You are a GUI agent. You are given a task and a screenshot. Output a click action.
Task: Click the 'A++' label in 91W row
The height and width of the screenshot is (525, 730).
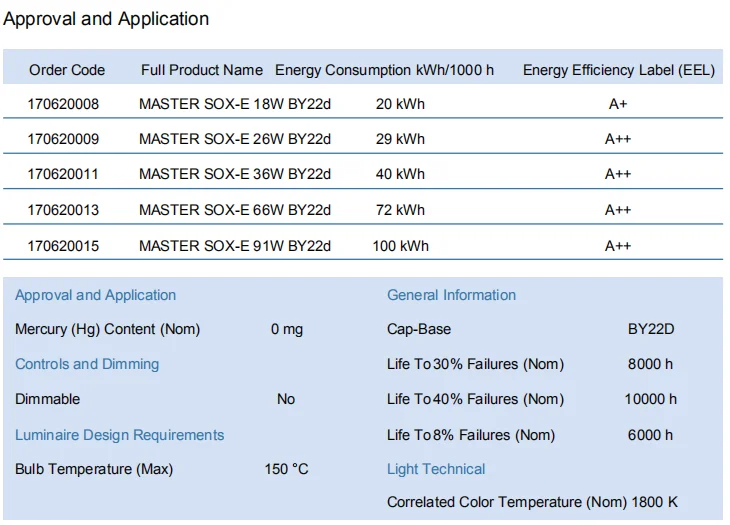pos(618,246)
